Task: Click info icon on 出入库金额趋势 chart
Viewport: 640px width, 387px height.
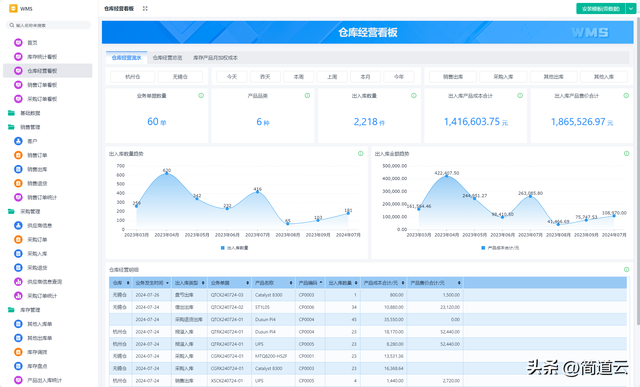Action: point(627,153)
